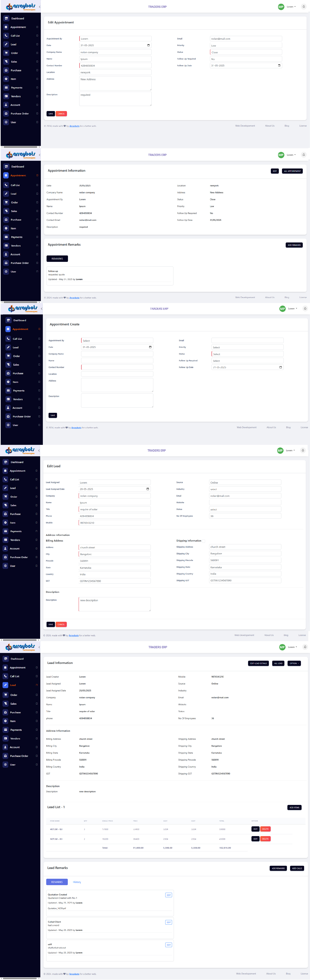
Task: Click ADD CALLS button in Lead Remarks
Action: 297,868
